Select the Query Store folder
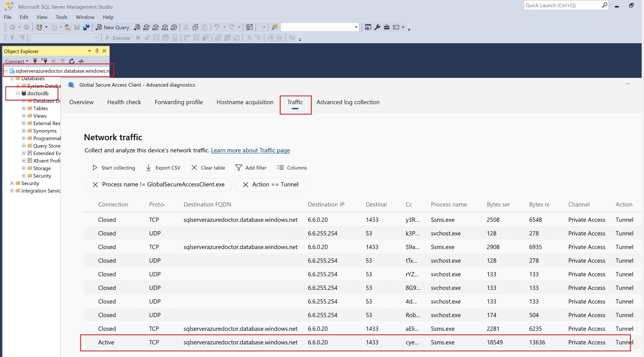Image resolution: width=644 pixels, height=357 pixels. click(x=46, y=146)
